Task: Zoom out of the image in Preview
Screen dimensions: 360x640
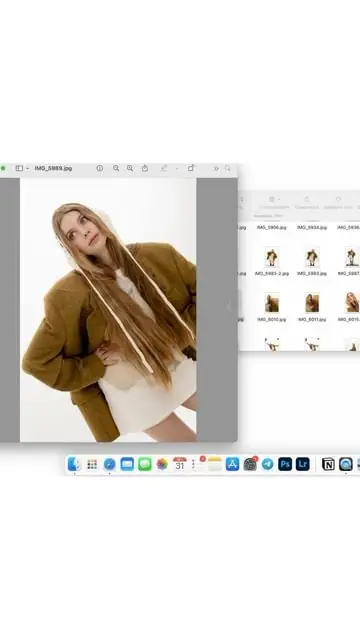Action: point(116,168)
